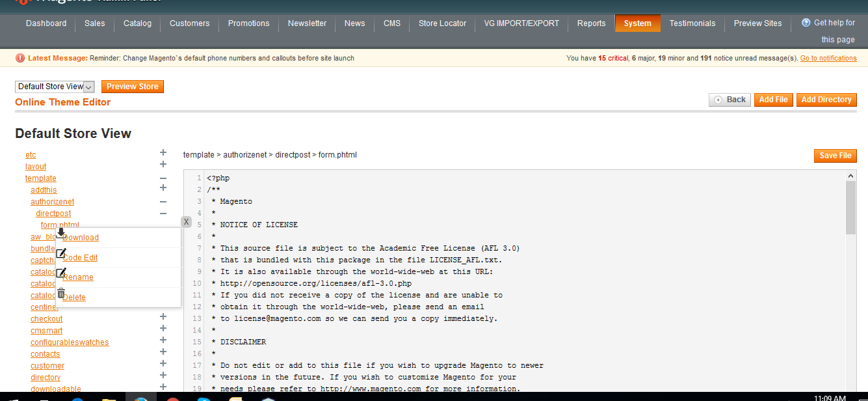Click the Delete trash can icon

tap(61, 294)
